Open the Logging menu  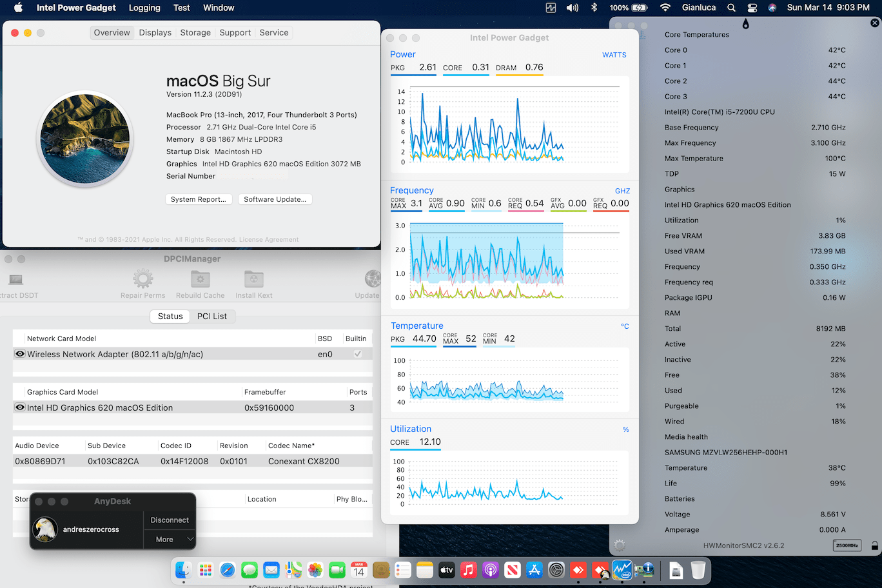point(144,8)
